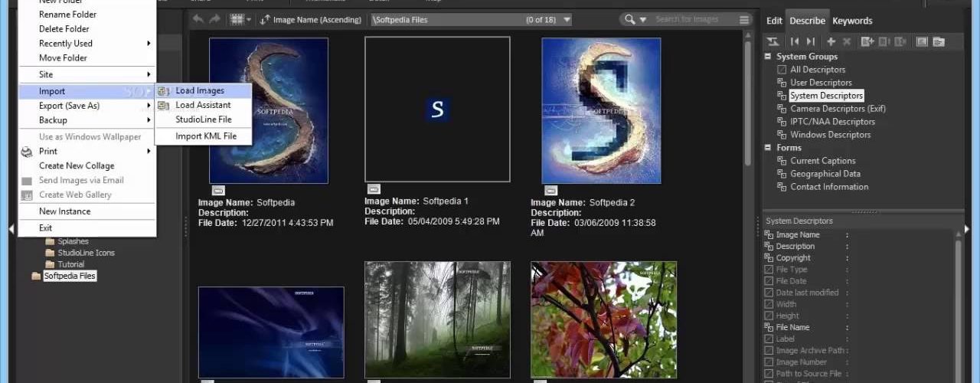Screen dimensions: 980x383
Task: Click the forward arrow icon in the image toolbar
Action: (215, 20)
